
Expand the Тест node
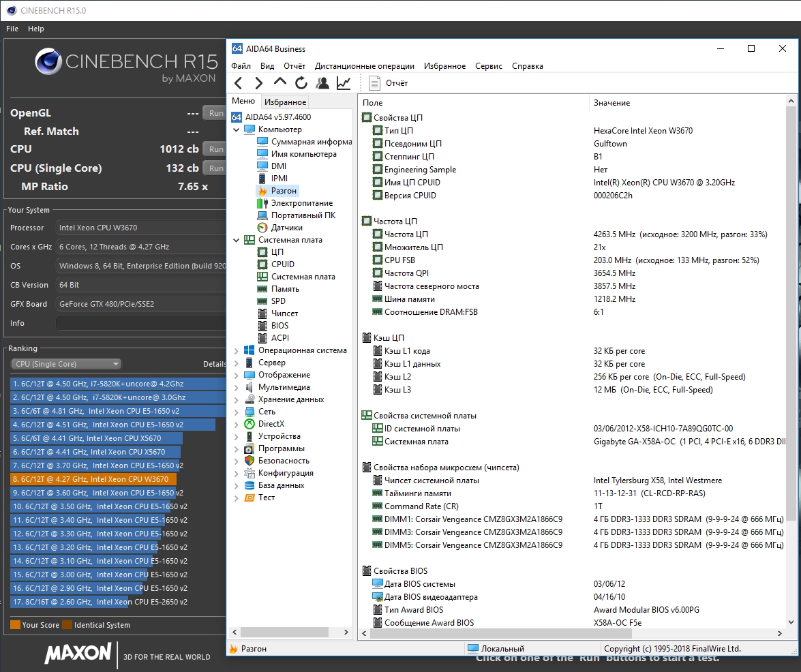tap(236, 498)
